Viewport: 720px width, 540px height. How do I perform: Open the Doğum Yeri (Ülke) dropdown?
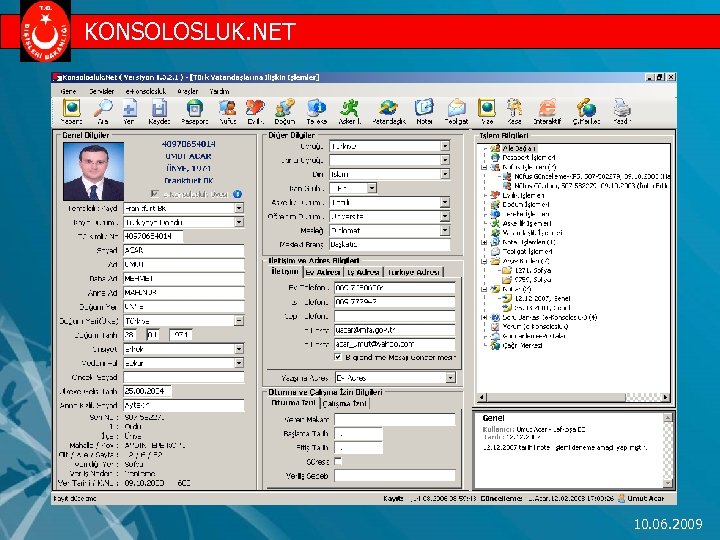pos(239,321)
